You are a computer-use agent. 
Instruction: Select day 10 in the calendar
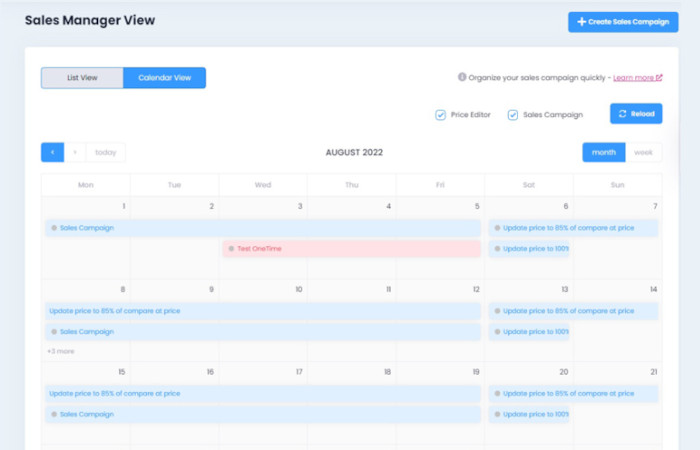coord(299,289)
